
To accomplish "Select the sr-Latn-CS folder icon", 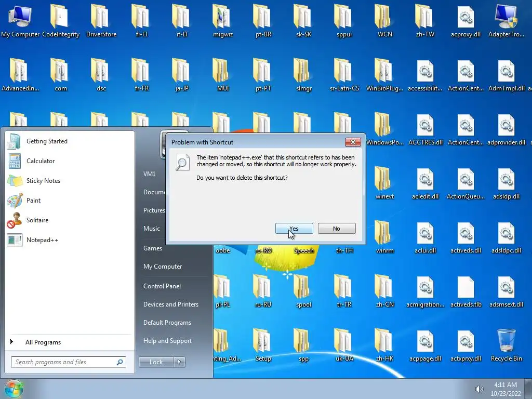I will click(x=344, y=75).
